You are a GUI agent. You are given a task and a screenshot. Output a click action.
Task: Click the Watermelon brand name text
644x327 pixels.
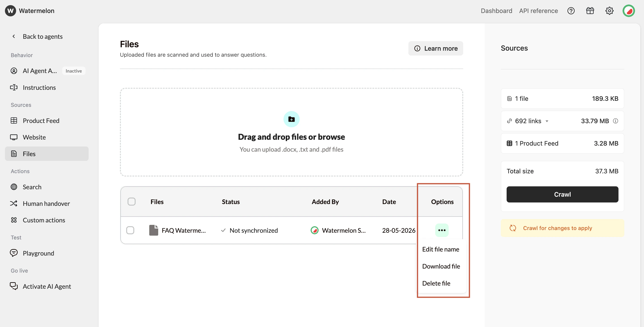tap(36, 11)
